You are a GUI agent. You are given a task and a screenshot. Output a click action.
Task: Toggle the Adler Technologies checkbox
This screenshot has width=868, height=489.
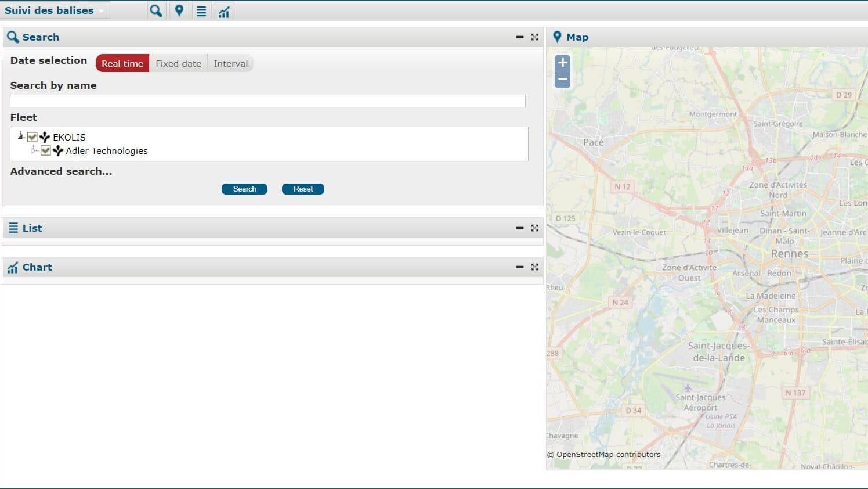(x=46, y=150)
